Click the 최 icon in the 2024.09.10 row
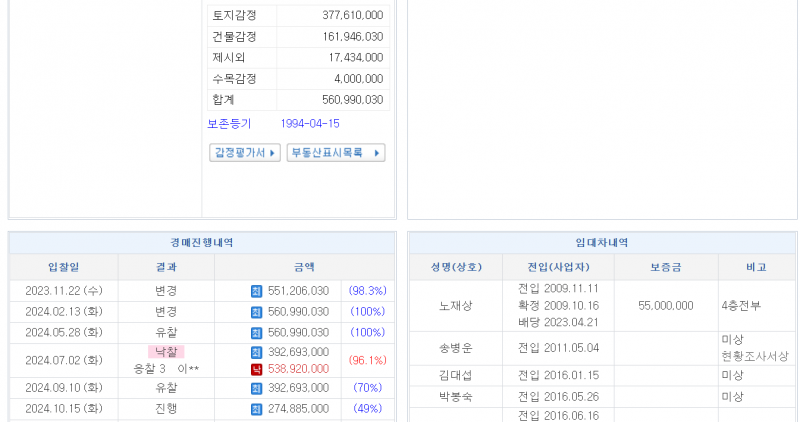The height and width of the screenshot is (422, 800). [x=256, y=387]
